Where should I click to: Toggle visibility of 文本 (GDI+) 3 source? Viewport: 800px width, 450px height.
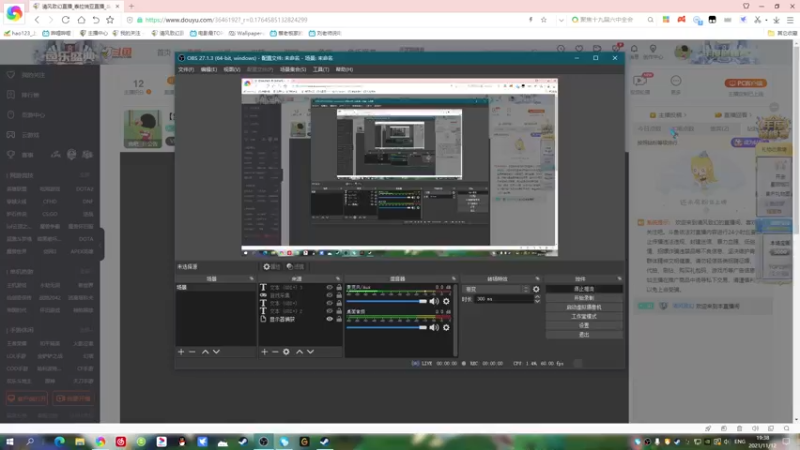click(330, 287)
